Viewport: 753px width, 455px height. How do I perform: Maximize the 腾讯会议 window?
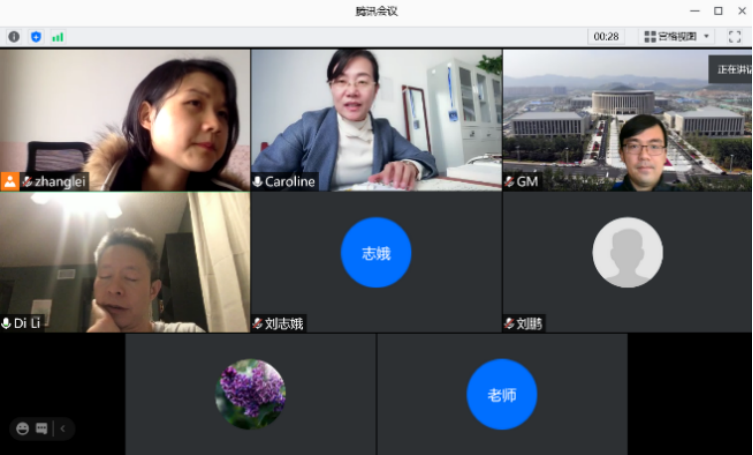click(x=718, y=10)
